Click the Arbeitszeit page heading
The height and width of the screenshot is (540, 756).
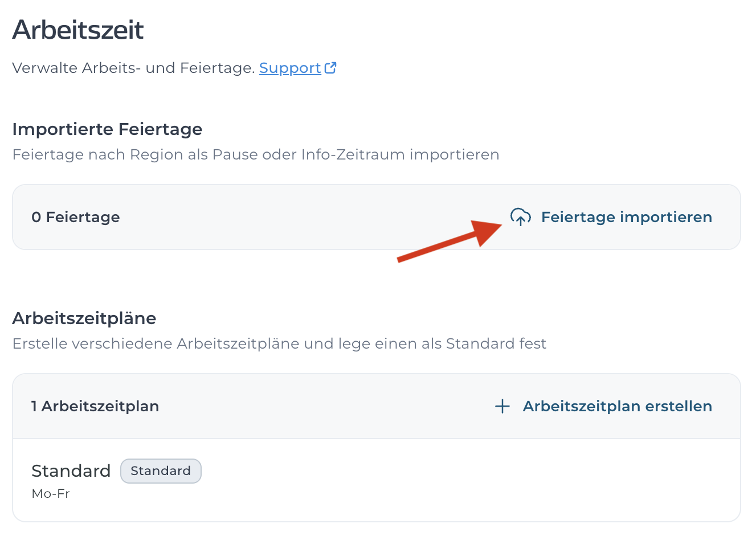coord(78,30)
